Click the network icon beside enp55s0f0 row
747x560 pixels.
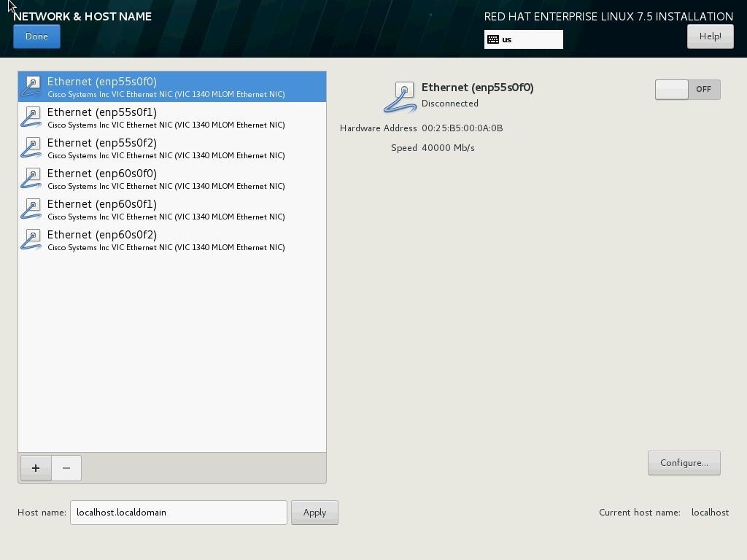(31, 87)
